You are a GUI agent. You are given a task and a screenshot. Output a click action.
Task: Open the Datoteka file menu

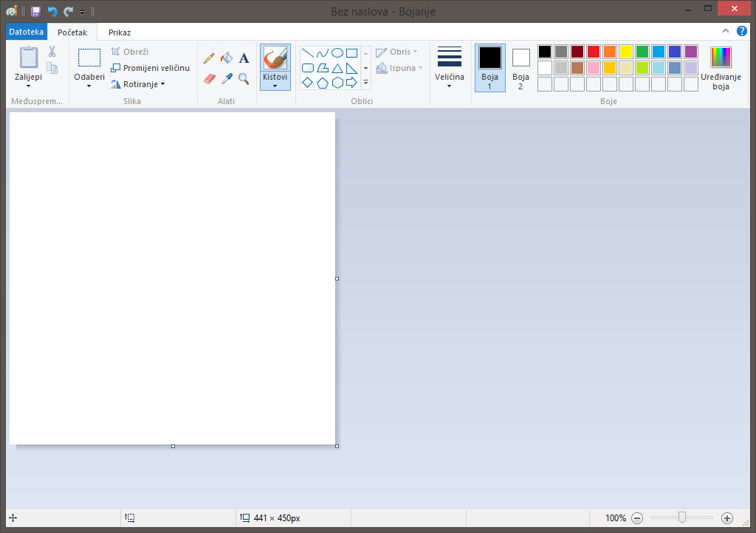pos(27,32)
